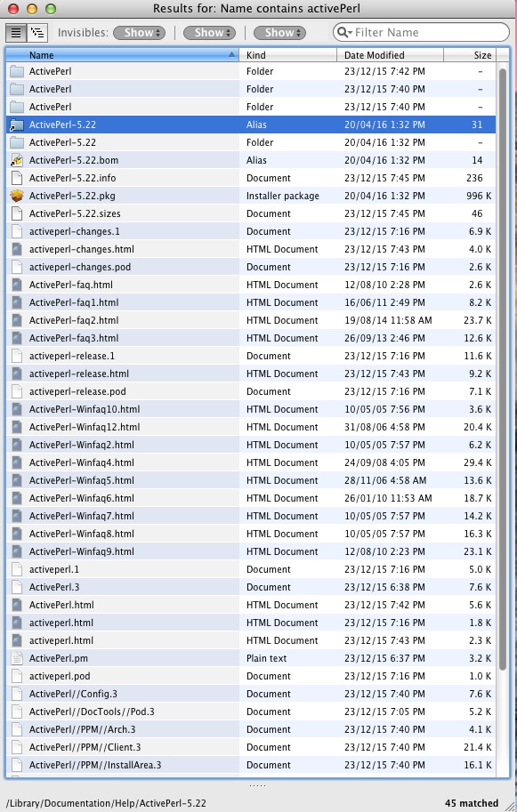Switch to hierarchical tree view
This screenshot has height=812, width=517.
pos(37,33)
